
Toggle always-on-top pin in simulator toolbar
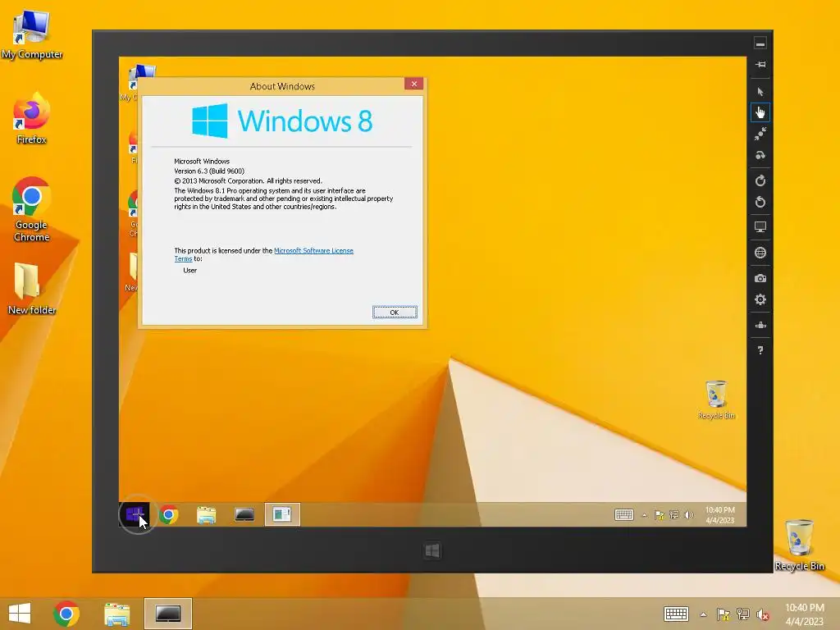click(760, 65)
